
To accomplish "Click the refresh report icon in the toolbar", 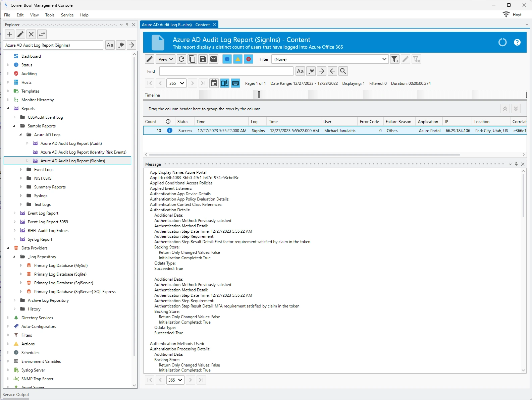I will pyautogui.click(x=181, y=59).
